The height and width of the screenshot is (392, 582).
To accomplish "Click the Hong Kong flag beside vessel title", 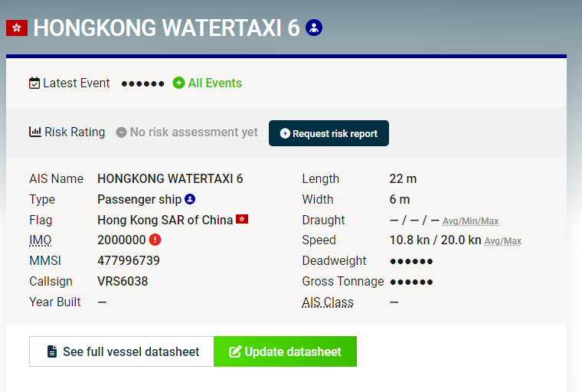I will [17, 28].
